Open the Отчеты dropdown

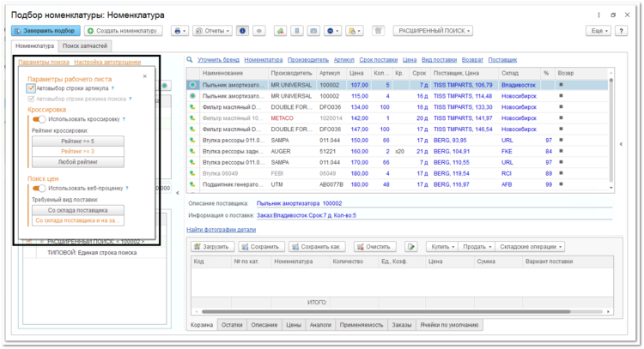(x=212, y=31)
